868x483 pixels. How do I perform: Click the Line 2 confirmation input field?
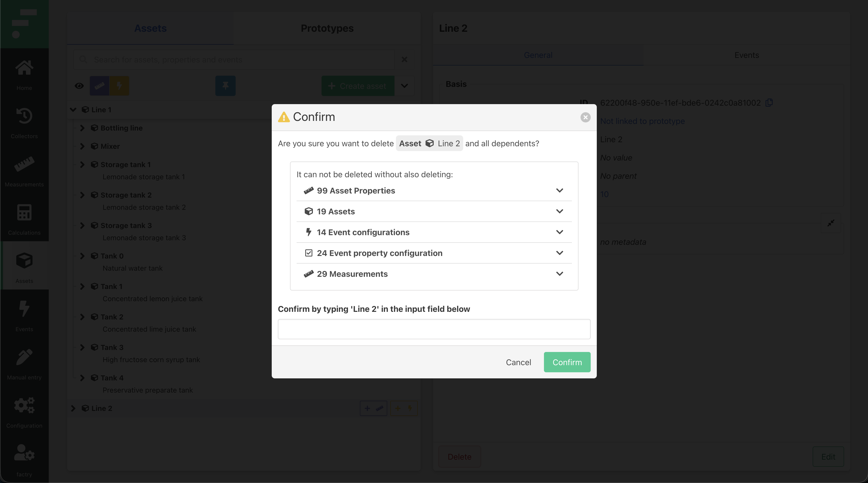(x=434, y=329)
